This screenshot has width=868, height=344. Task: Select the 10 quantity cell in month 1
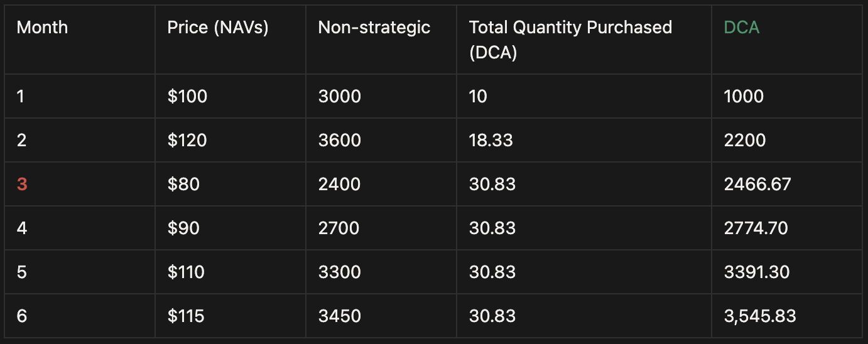[x=478, y=96]
